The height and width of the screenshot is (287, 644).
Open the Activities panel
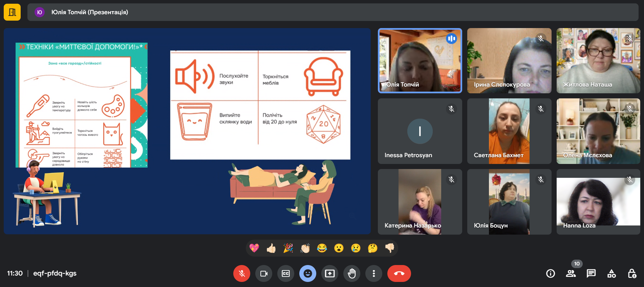(x=611, y=273)
